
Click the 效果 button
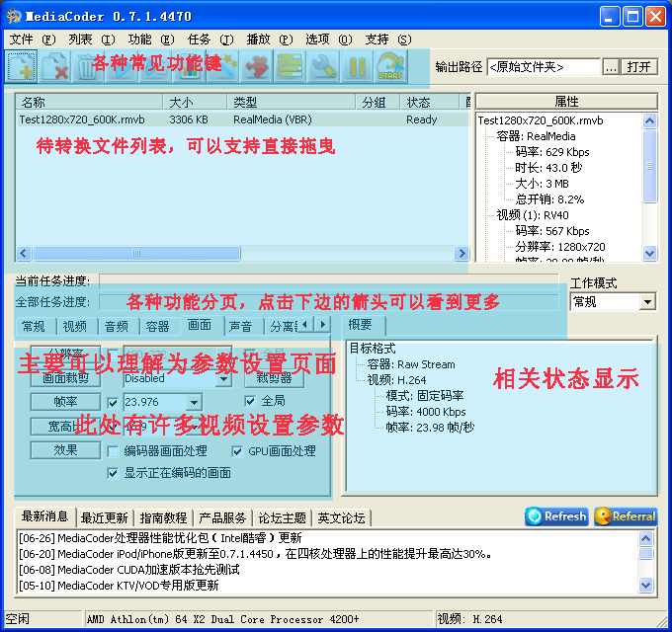click(65, 450)
